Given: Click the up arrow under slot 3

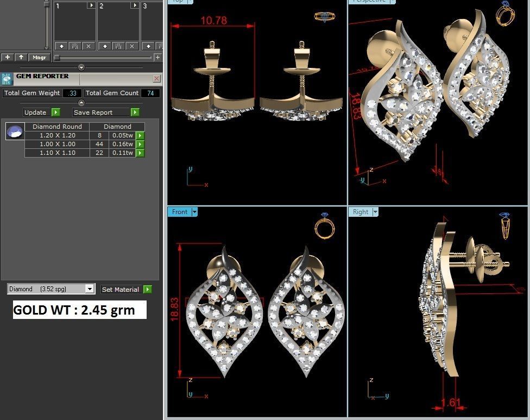Looking at the screenshot, I should pyautogui.click(x=148, y=46).
